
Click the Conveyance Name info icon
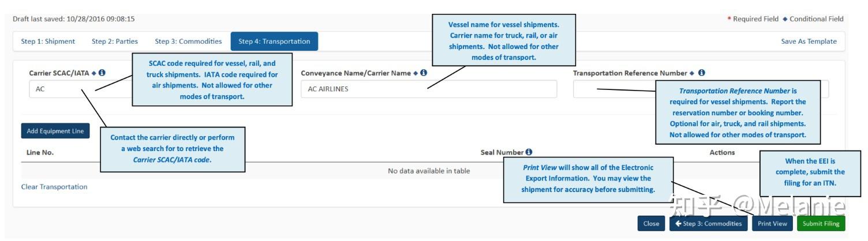[424, 73]
